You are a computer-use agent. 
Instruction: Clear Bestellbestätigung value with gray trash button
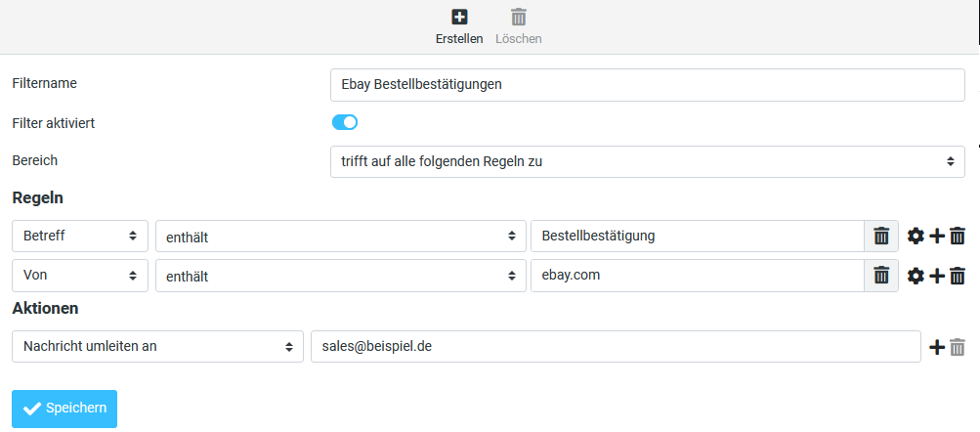tap(881, 236)
